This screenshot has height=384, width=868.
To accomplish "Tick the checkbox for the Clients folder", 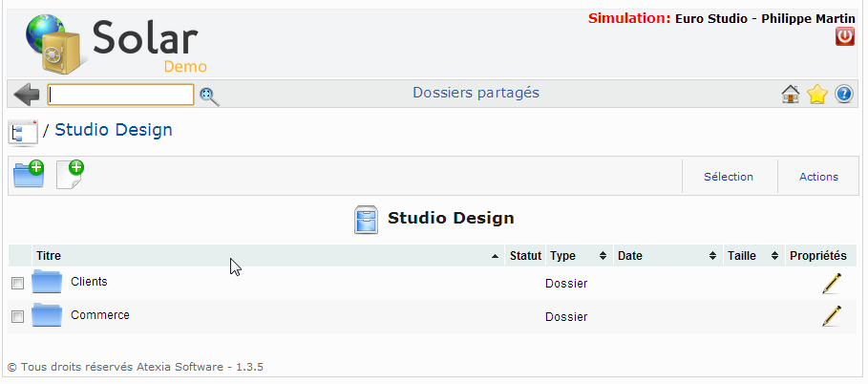I will pyautogui.click(x=18, y=283).
